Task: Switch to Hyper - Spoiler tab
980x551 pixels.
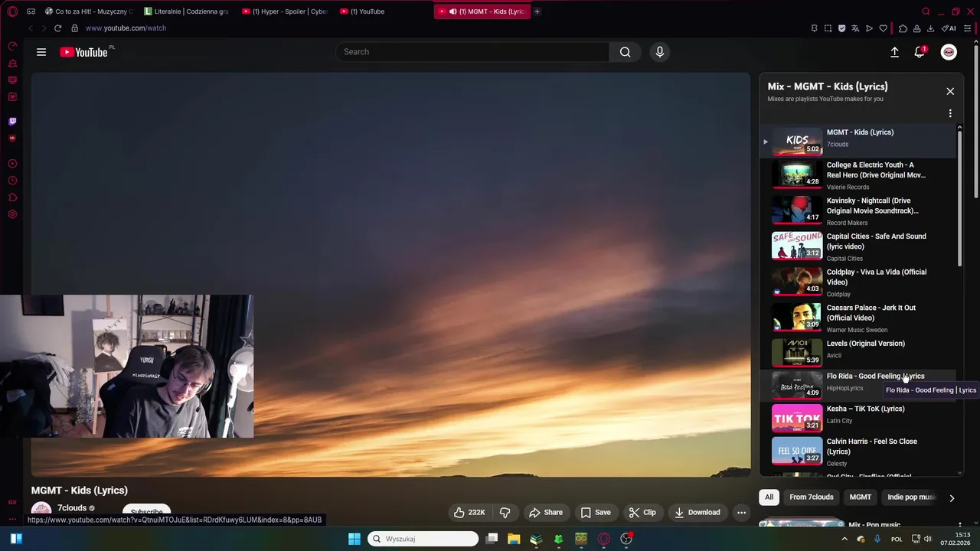Action: 284,11
